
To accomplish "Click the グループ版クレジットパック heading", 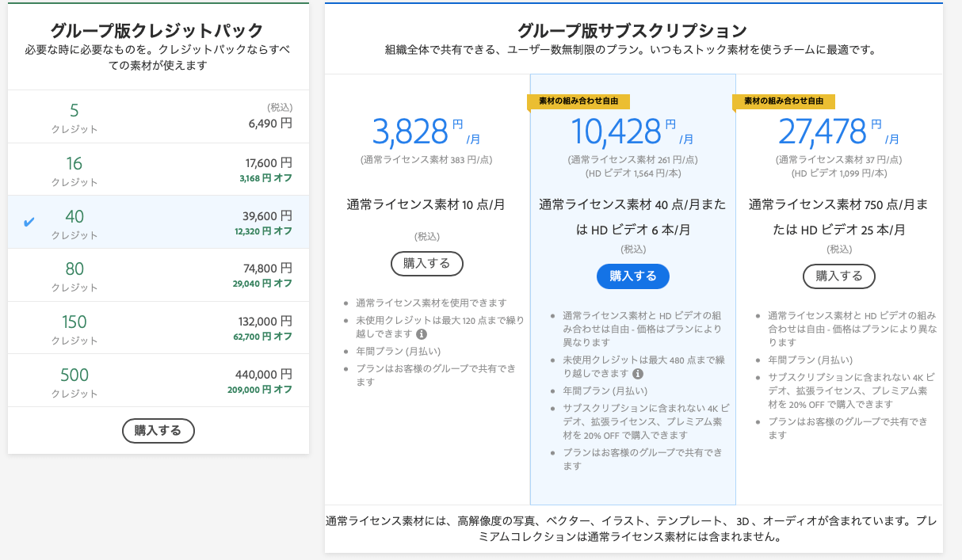I will coord(157,31).
